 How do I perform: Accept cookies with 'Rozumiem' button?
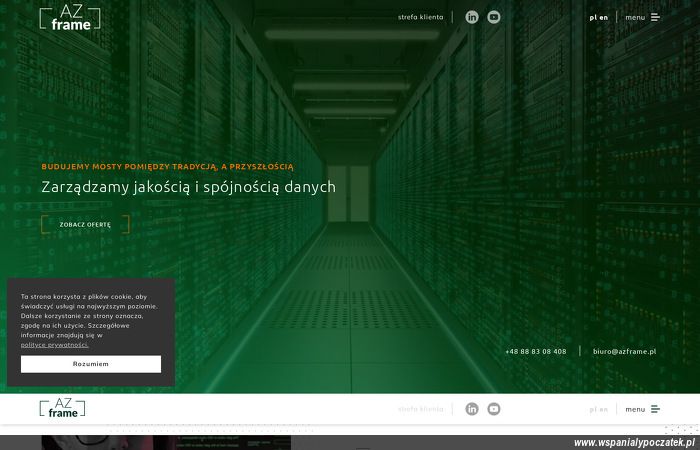(91, 364)
